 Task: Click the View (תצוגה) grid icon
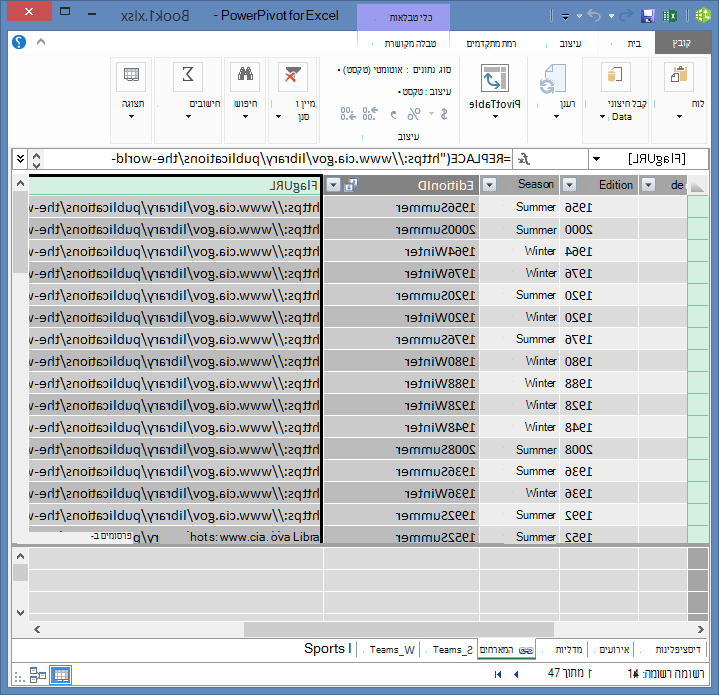click(131, 77)
